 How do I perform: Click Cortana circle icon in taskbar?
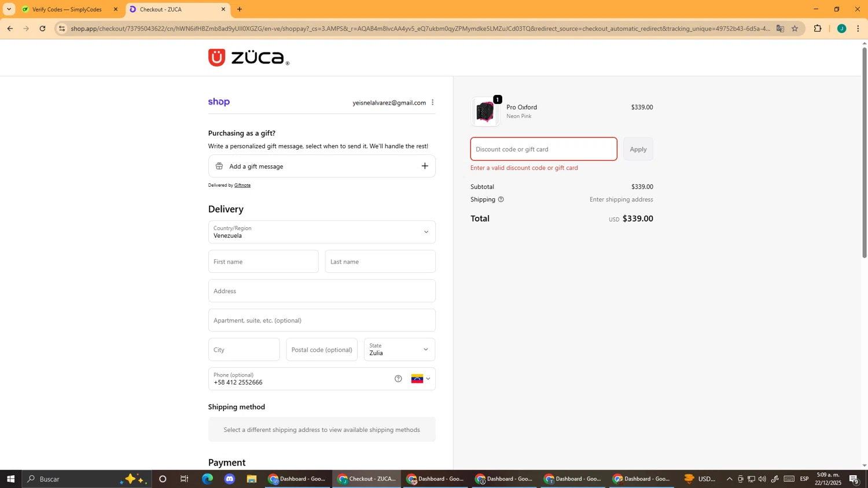click(x=163, y=479)
